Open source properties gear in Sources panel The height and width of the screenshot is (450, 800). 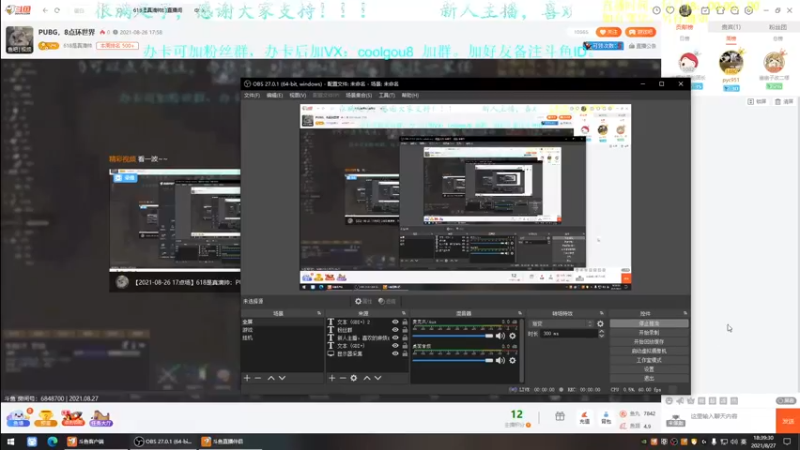354,378
